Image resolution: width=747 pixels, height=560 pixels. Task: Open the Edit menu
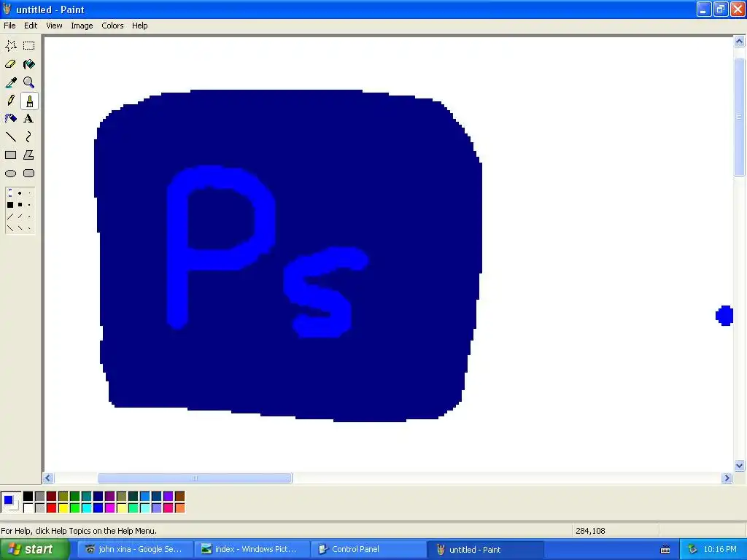point(31,26)
